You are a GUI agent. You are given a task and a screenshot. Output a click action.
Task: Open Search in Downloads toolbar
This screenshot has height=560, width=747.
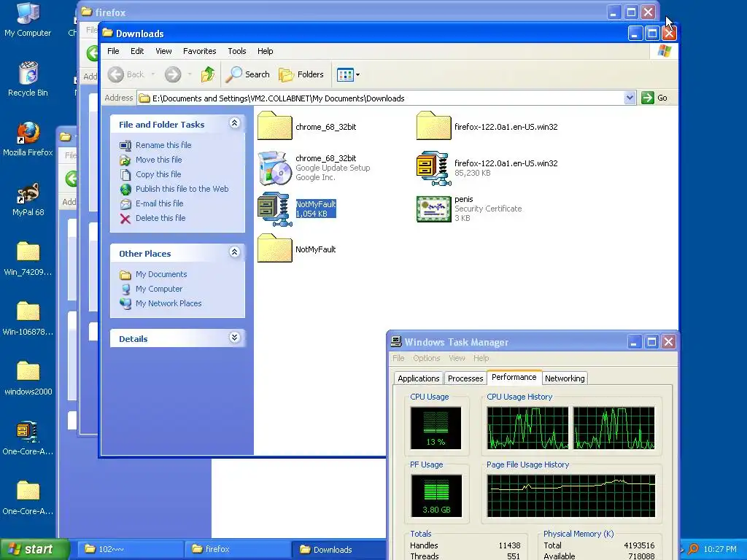248,74
